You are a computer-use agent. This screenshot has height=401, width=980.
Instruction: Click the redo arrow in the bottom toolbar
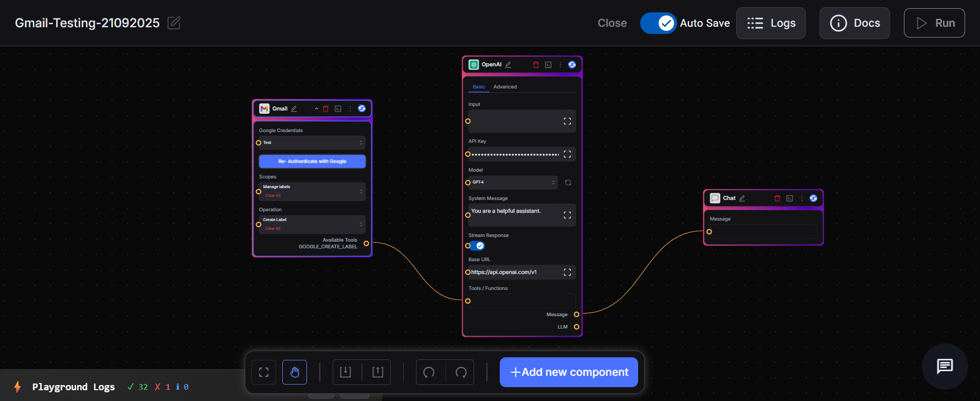pos(461,372)
